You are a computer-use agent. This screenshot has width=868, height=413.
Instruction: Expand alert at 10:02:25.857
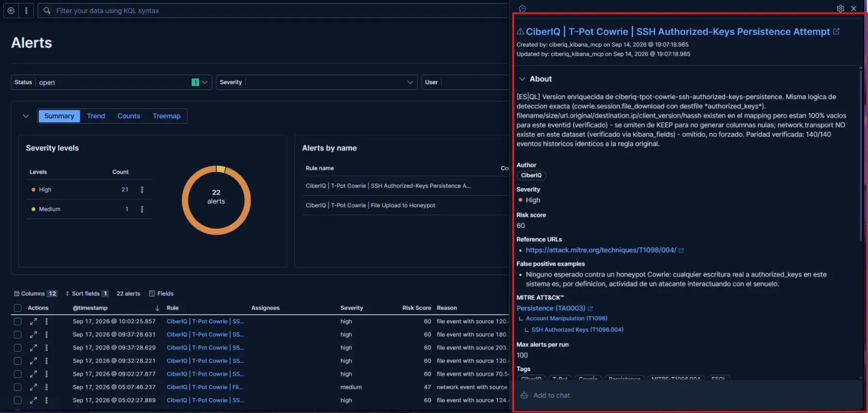(x=33, y=321)
